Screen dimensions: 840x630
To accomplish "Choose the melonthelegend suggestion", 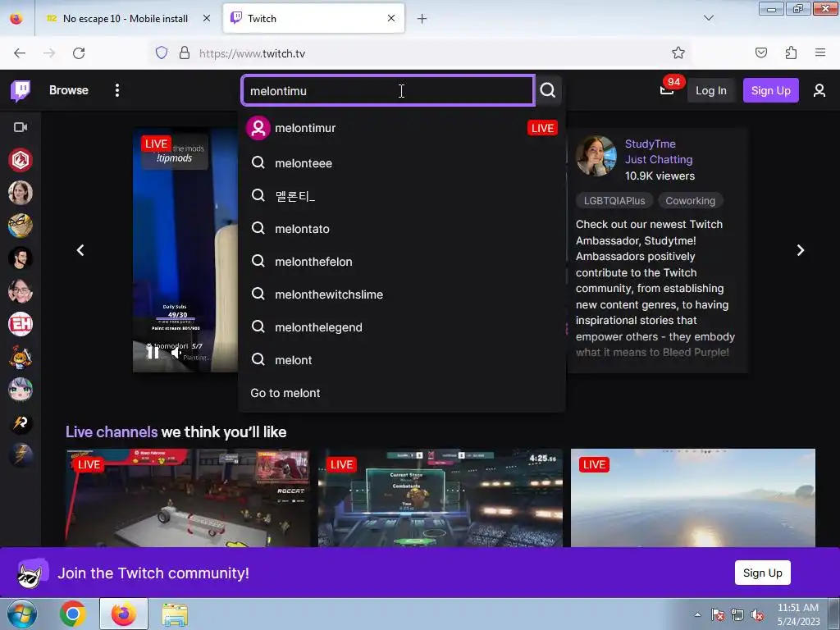I will tap(402, 327).
